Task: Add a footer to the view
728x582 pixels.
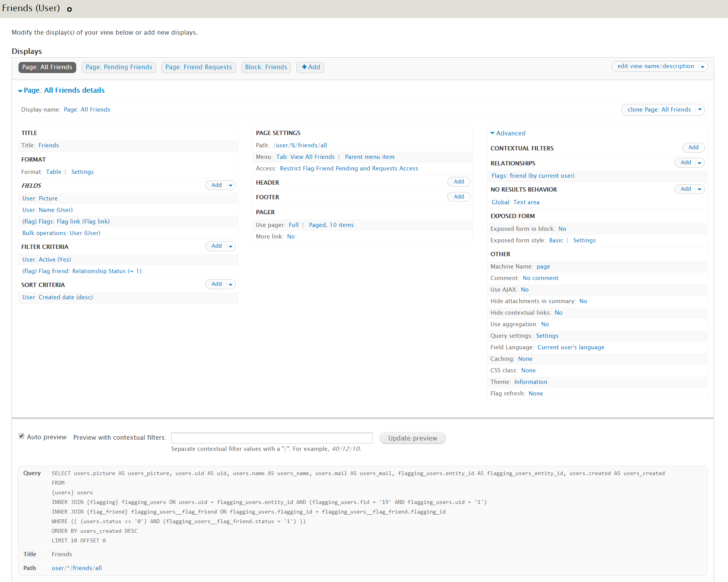Action: 459,197
